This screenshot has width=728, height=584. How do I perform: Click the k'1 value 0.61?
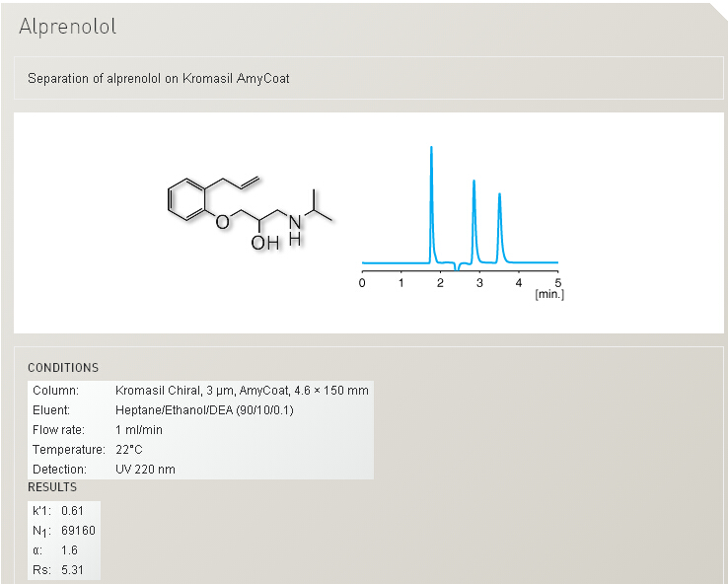tap(73, 511)
